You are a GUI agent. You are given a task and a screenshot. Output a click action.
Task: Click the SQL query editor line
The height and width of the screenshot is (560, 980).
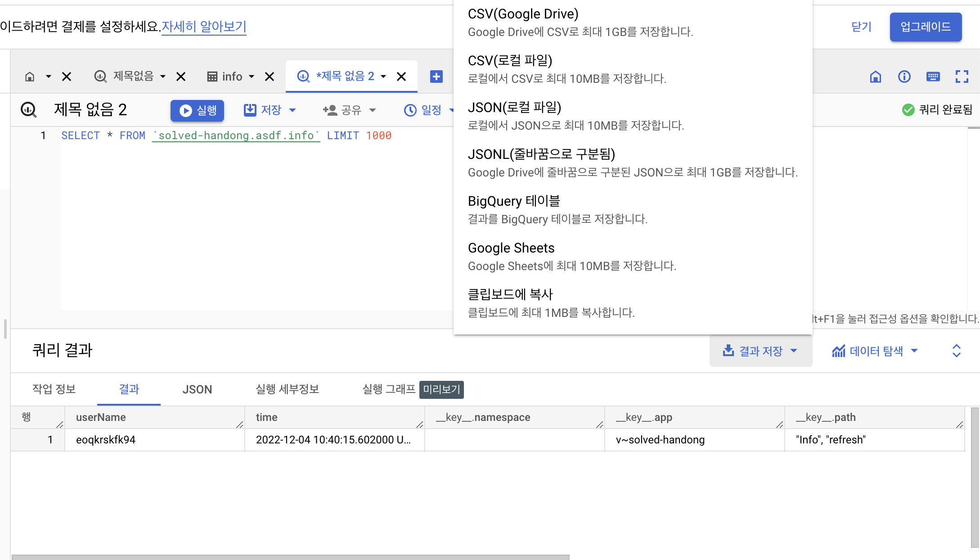pos(226,135)
